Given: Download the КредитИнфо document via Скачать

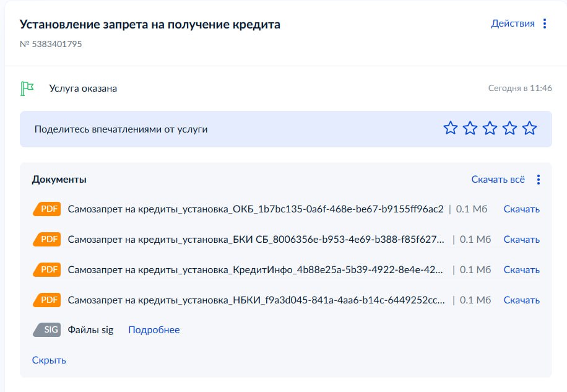Looking at the screenshot, I should 521,270.
